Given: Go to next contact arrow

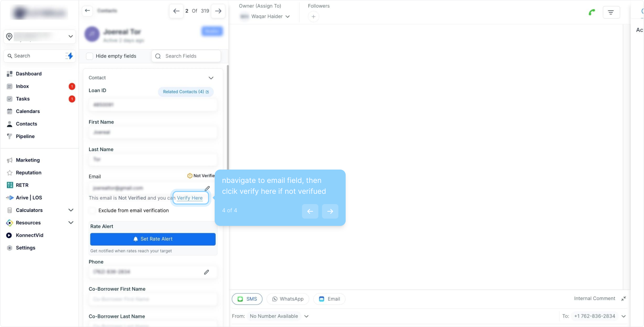Looking at the screenshot, I should [218, 11].
